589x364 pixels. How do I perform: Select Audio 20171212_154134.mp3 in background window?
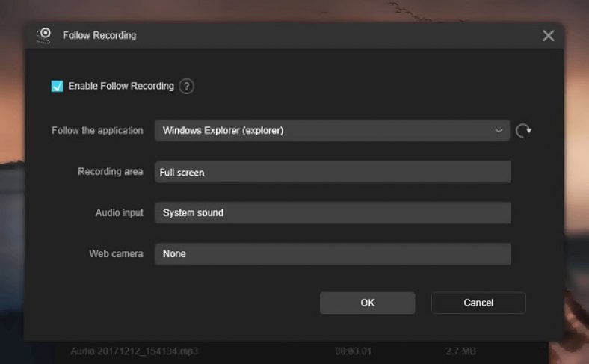pyautogui.click(x=134, y=351)
